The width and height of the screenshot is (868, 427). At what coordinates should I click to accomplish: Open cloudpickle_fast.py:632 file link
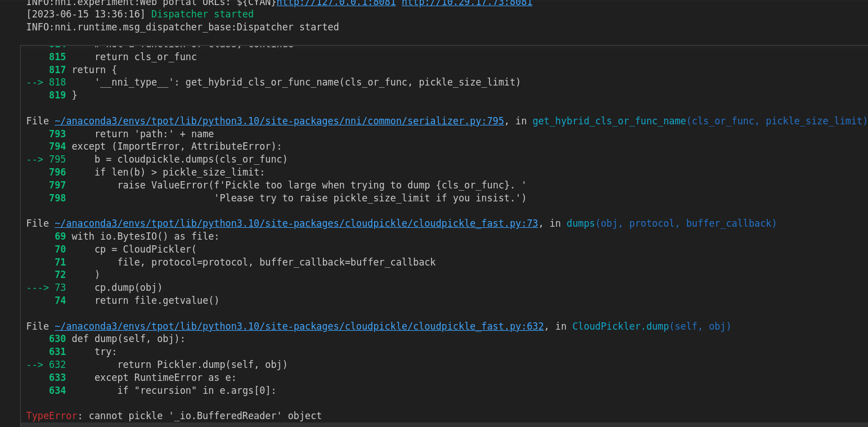click(298, 326)
